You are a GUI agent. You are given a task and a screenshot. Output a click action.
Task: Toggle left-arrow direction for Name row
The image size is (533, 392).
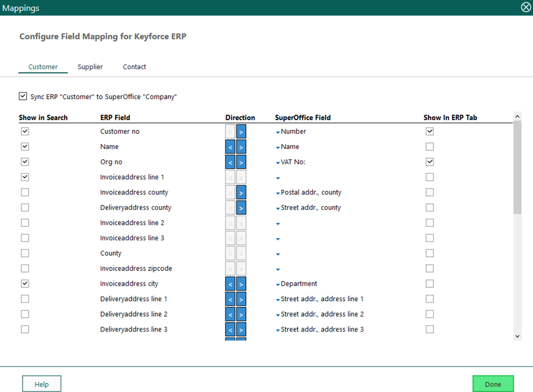(x=230, y=147)
